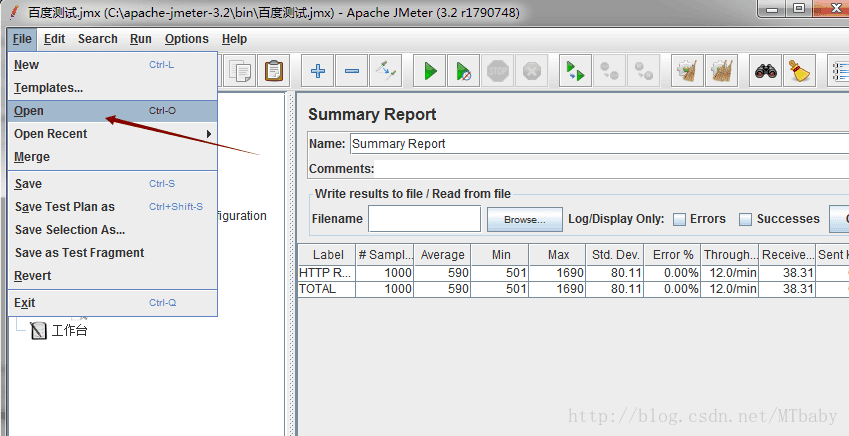Click the Max column header
The height and width of the screenshot is (436, 849).
point(558,255)
